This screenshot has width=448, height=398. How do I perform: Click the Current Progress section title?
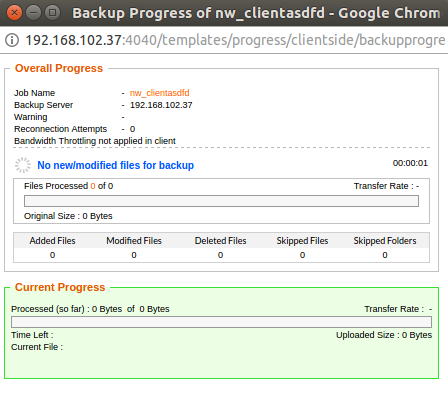click(x=60, y=287)
